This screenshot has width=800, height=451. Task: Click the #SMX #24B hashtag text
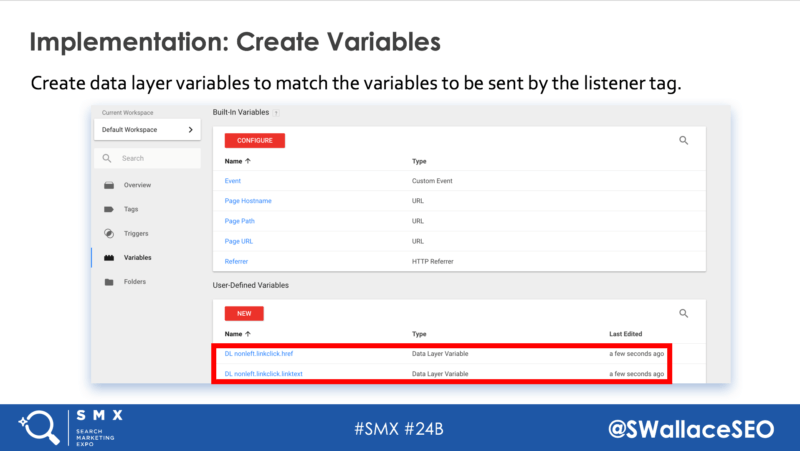point(399,429)
